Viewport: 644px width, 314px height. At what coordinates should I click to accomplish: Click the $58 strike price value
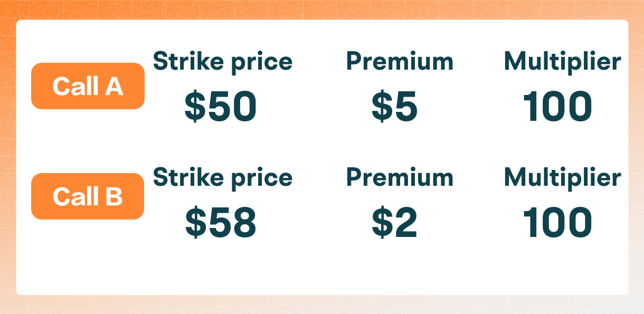221,223
